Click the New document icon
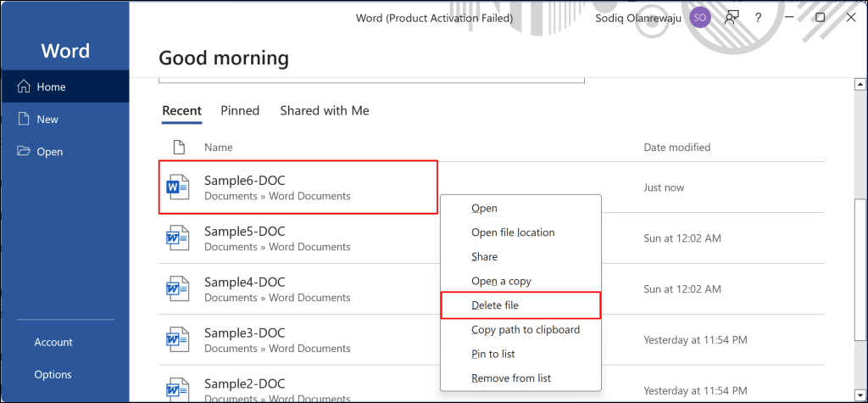This screenshot has height=403, width=868. point(24,120)
